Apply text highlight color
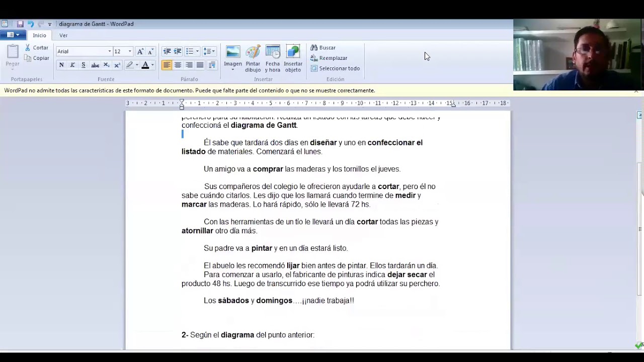Image resolution: width=644 pixels, height=362 pixels. (129, 65)
